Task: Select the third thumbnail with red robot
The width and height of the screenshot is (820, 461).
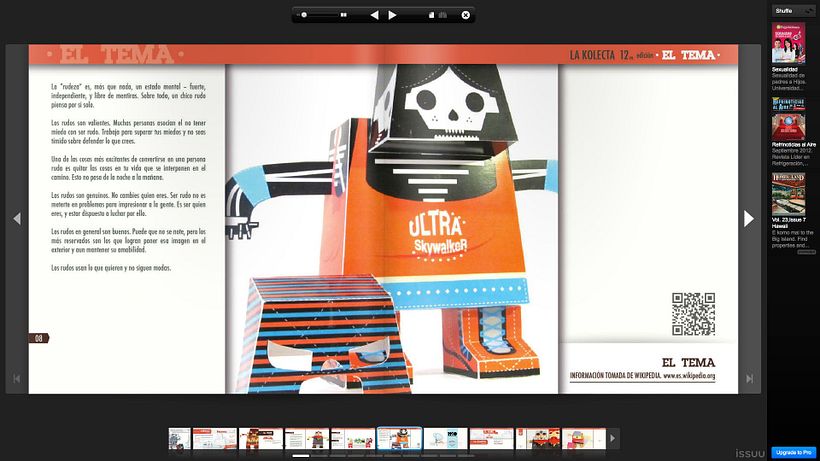Action: click(x=260, y=439)
